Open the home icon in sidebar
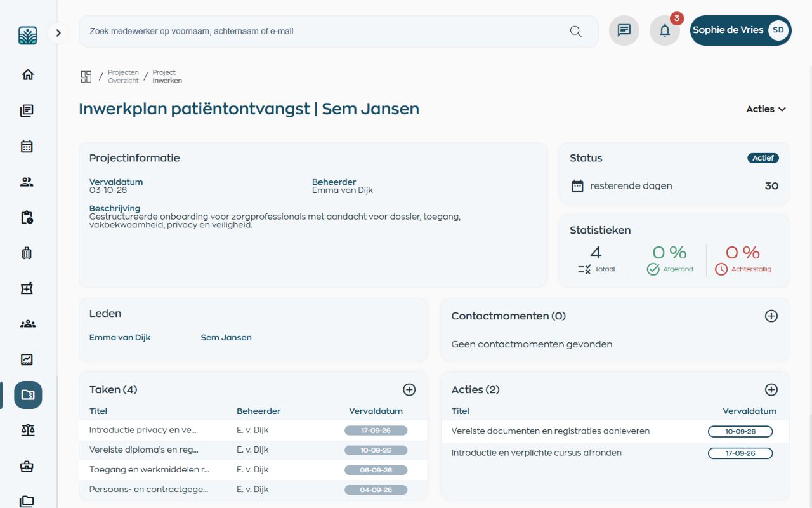This screenshot has height=508, width=812. point(27,75)
